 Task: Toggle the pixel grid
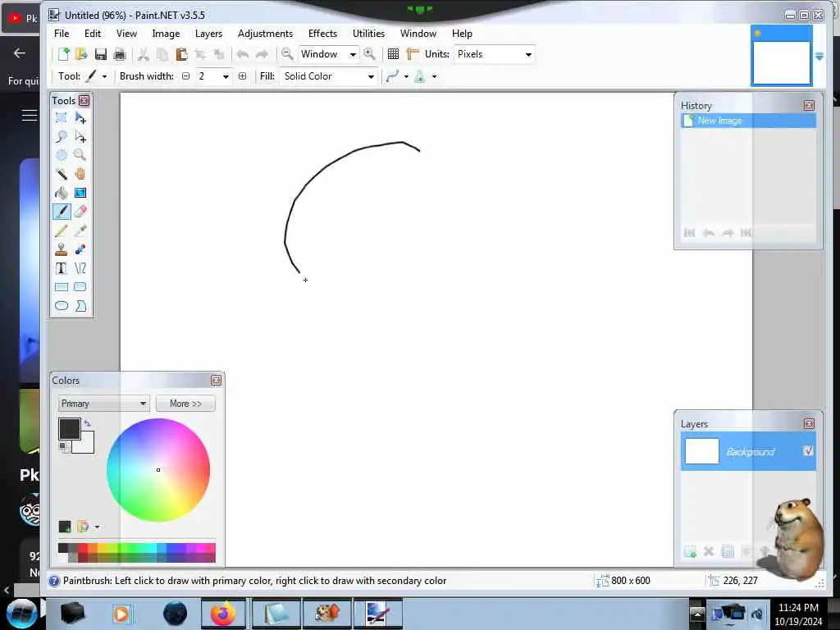pos(393,53)
